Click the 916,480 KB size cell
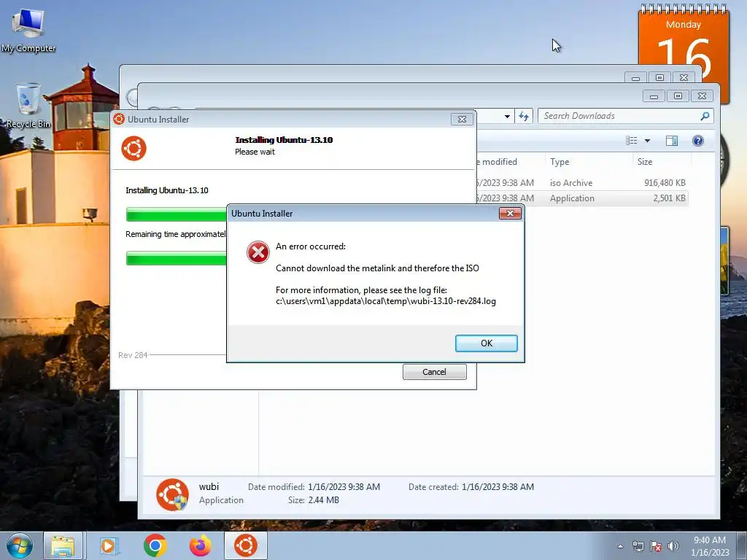 point(665,183)
